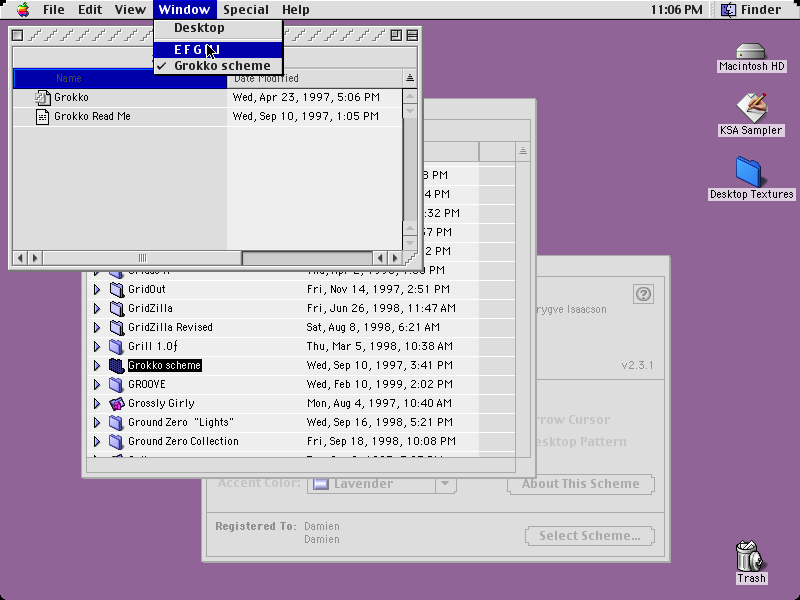The height and width of the screenshot is (600, 800).
Task: Click the collapse box of front window
Action: 412,35
